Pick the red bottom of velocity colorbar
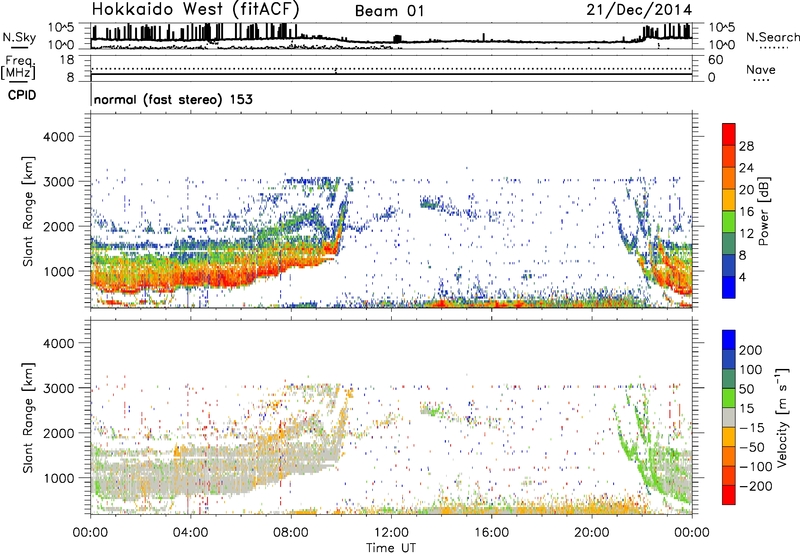Screen dimensions: 800x554 pos(729,495)
